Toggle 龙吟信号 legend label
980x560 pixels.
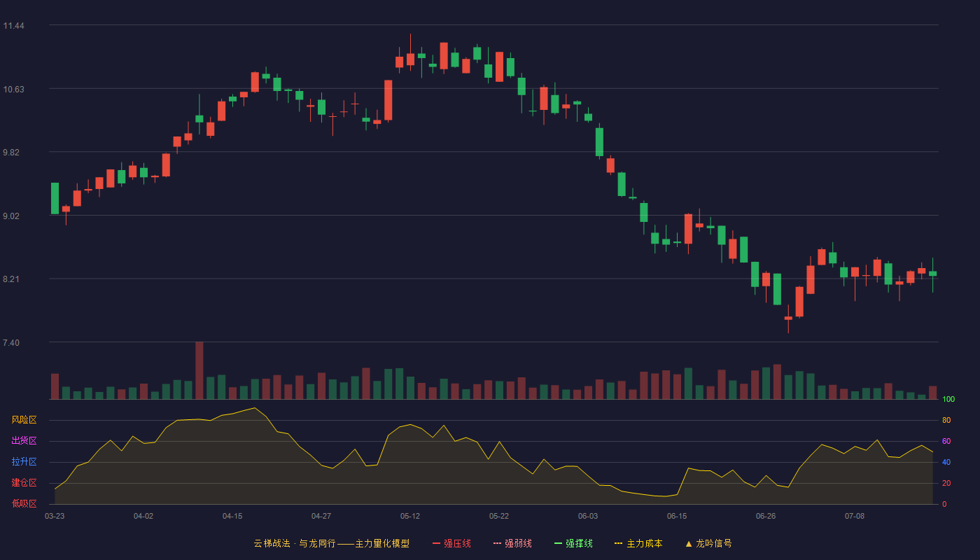pyautogui.click(x=714, y=543)
